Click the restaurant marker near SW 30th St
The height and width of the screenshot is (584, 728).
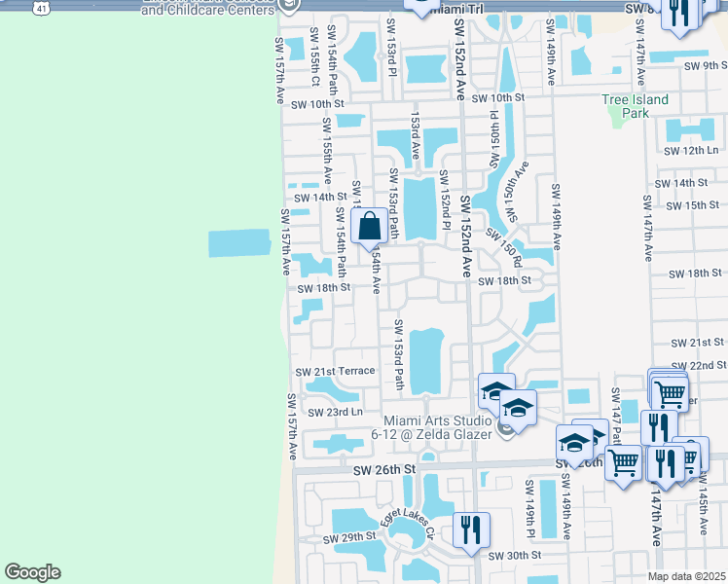(x=471, y=533)
